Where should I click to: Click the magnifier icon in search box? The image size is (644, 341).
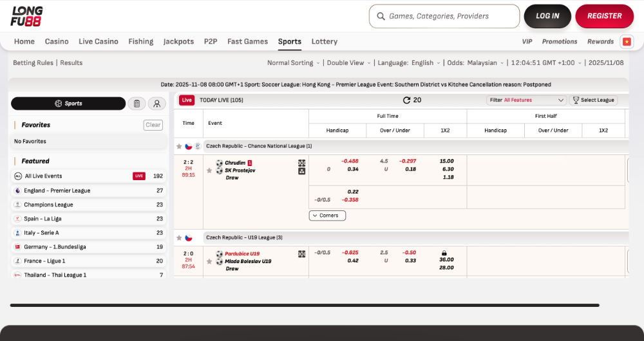click(381, 17)
